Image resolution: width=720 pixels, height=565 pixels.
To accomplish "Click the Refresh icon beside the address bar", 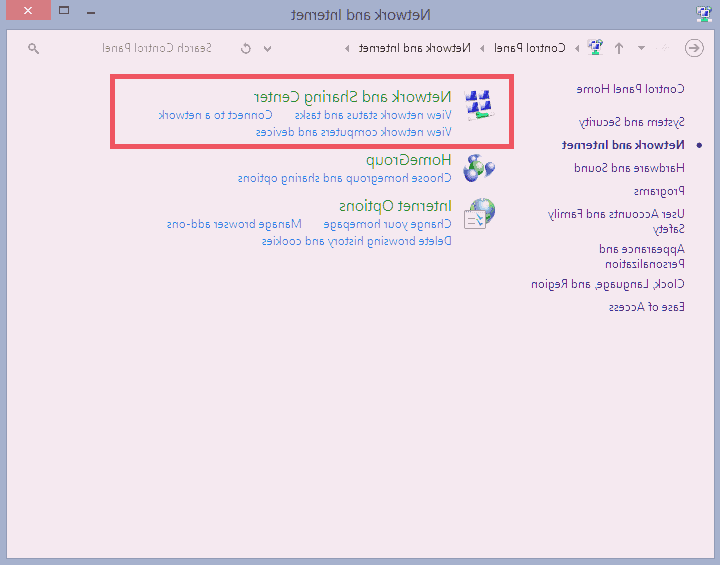I will coord(246,48).
